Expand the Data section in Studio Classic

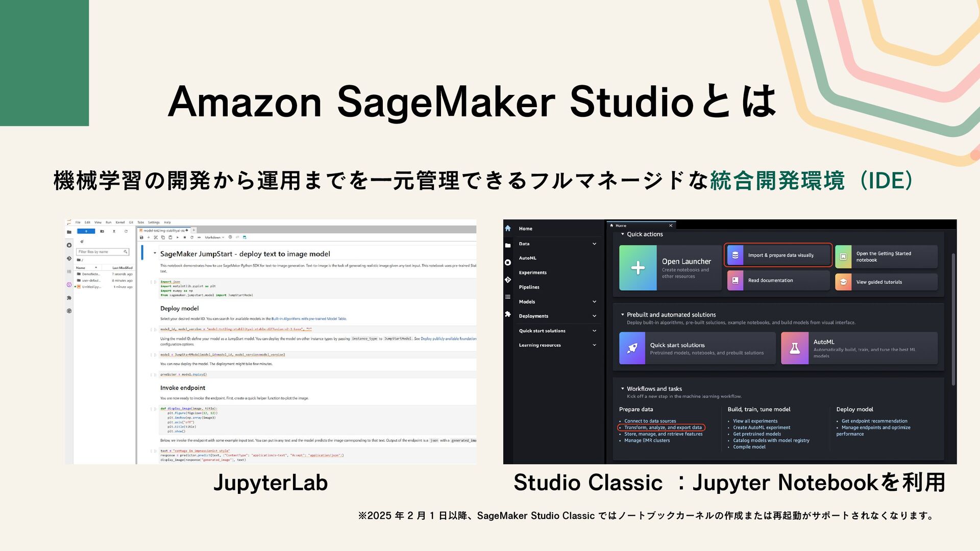(594, 244)
